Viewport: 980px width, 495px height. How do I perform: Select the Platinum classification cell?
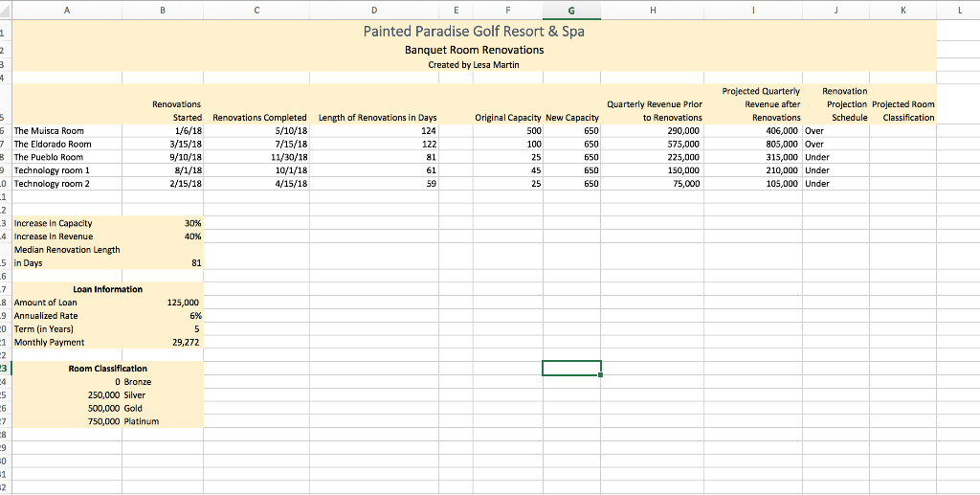[x=163, y=421]
